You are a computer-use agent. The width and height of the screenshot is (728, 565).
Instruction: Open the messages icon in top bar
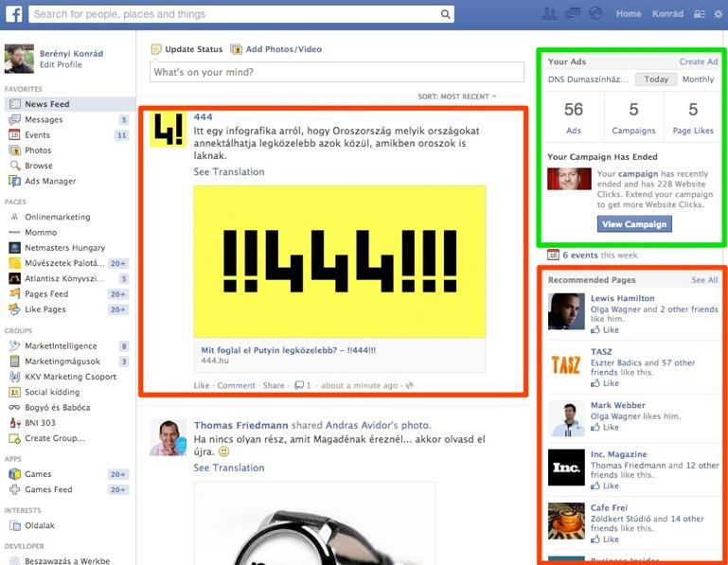tap(573, 14)
